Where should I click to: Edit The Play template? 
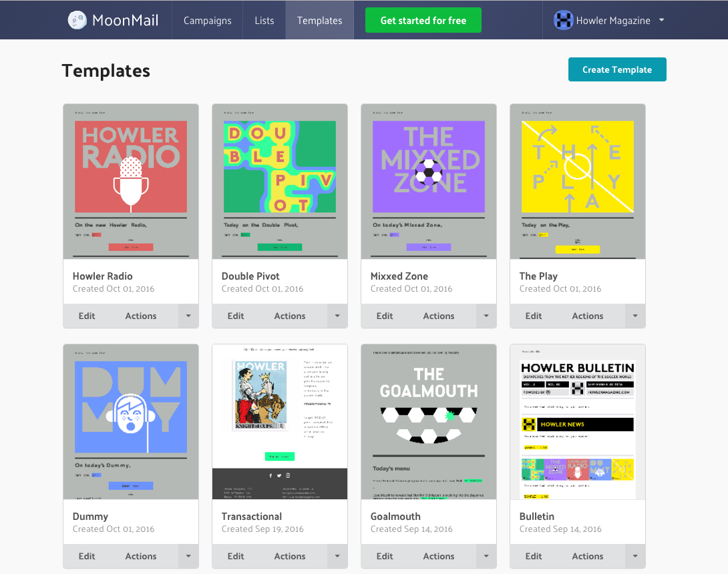[x=534, y=316]
